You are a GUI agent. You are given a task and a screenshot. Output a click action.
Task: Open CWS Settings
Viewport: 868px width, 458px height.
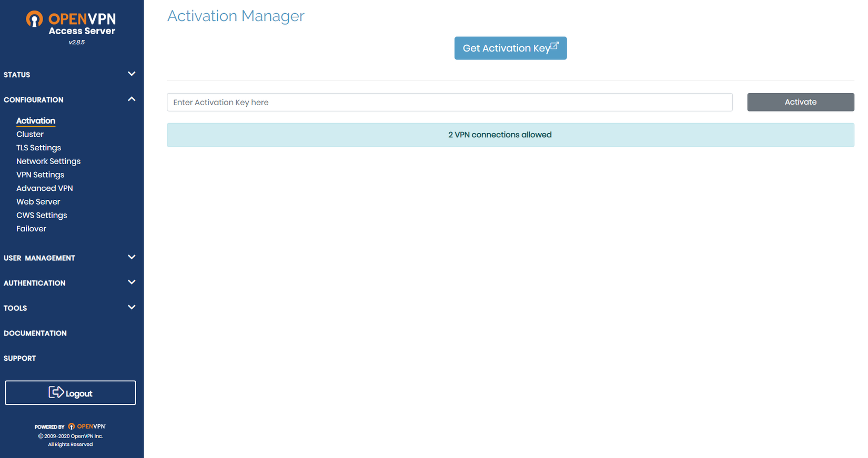pos(42,215)
